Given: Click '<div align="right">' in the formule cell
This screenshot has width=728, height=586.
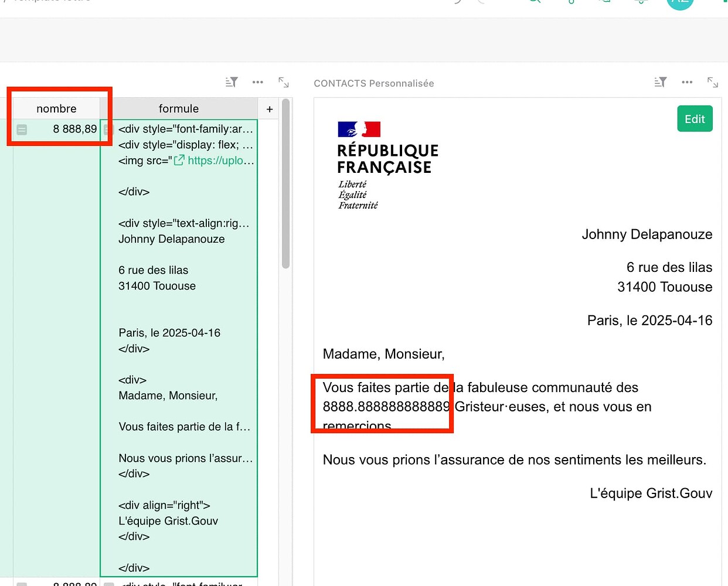Looking at the screenshot, I should point(164,505).
